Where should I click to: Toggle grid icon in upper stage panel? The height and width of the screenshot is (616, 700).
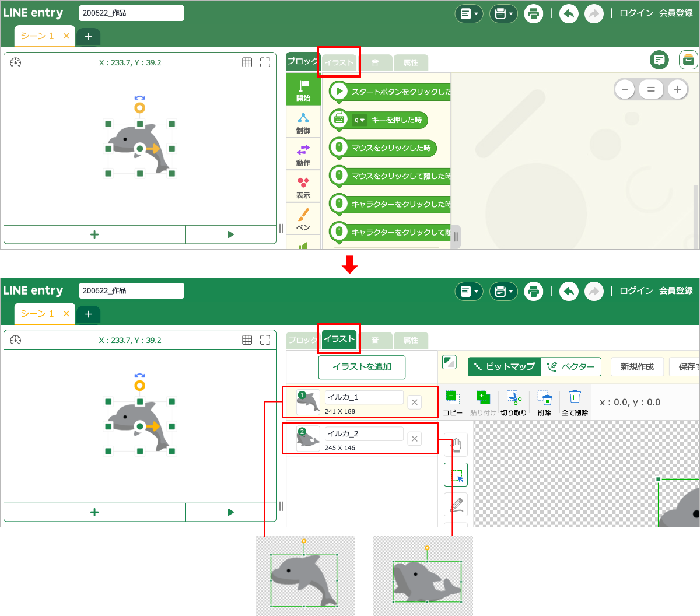pyautogui.click(x=247, y=62)
